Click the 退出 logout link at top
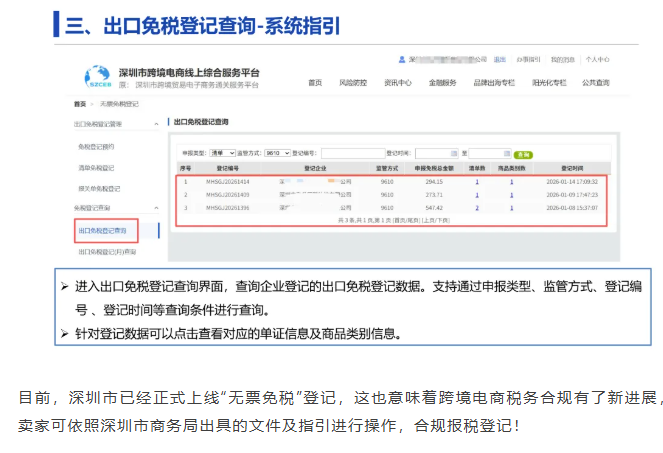Image resolution: width=663 pixels, height=453 pixels. pyautogui.click(x=500, y=60)
